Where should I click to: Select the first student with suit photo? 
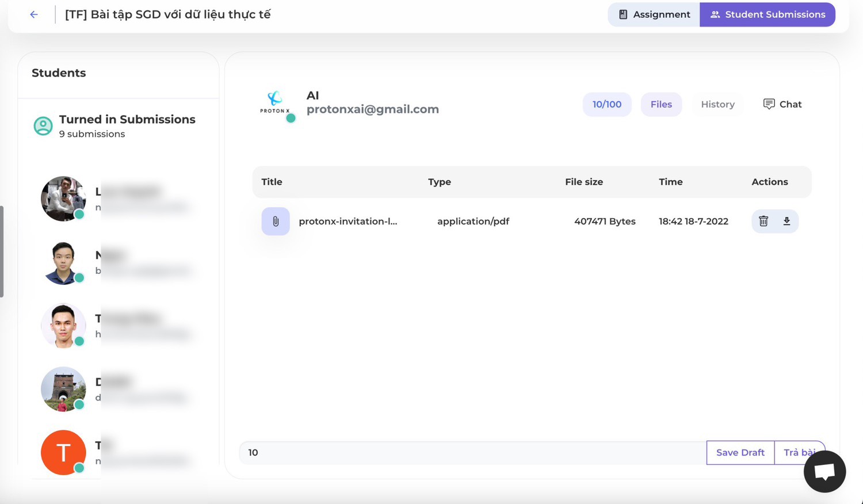coord(63,198)
